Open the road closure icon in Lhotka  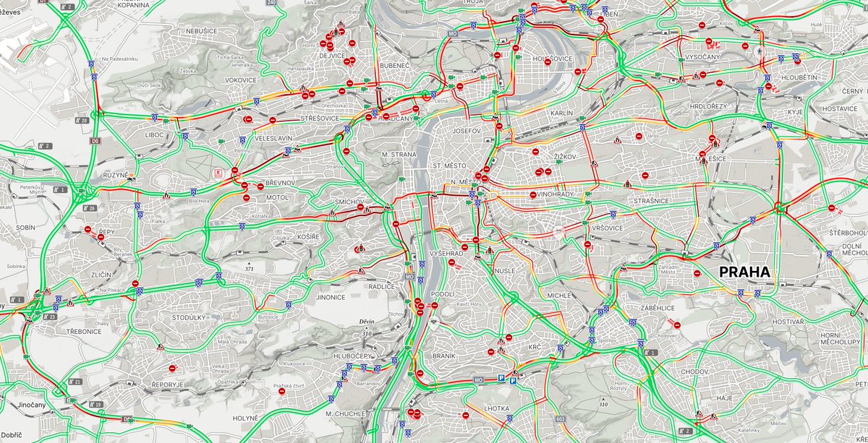pos(467,417)
